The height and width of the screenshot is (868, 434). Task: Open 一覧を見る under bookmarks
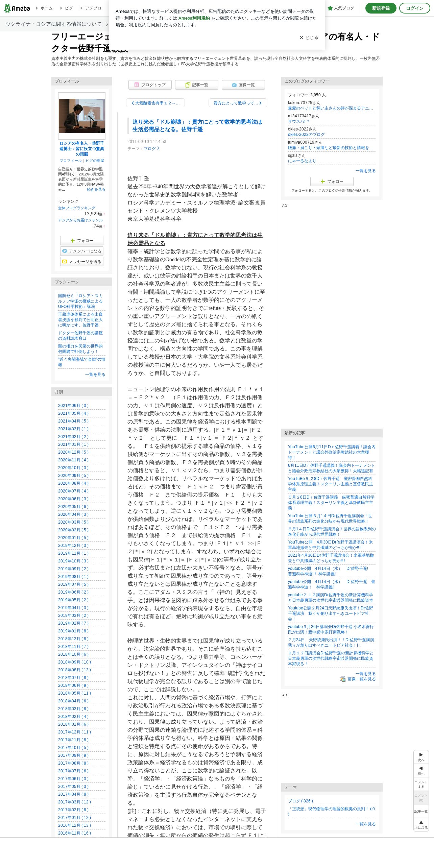tap(95, 375)
